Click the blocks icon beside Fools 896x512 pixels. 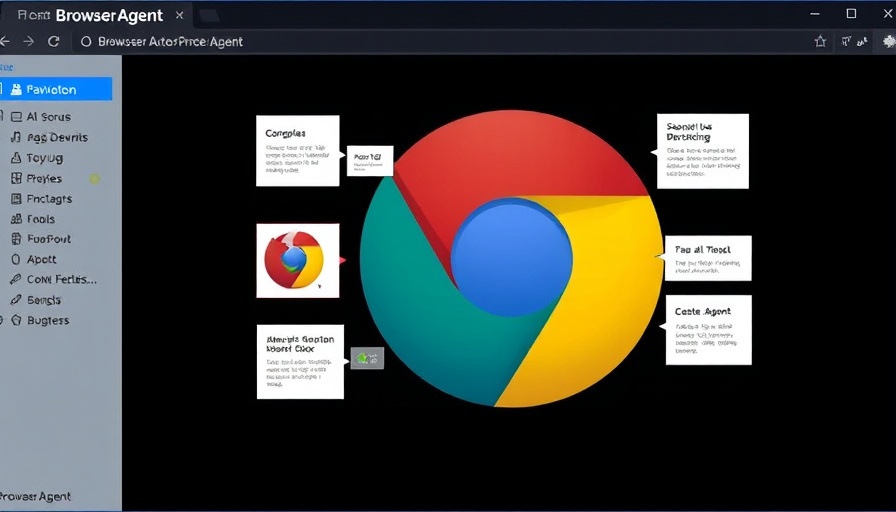tap(16, 219)
